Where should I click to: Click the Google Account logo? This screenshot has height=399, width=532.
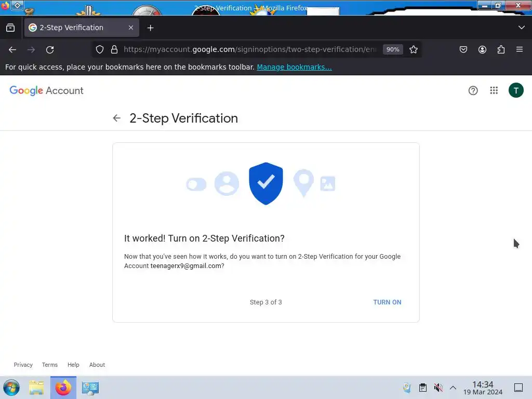46,90
